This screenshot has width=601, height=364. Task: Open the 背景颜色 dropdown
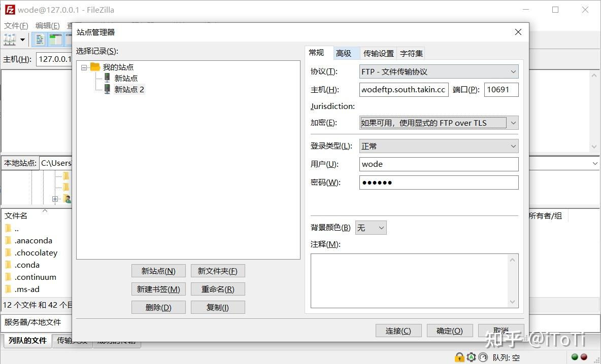[371, 228]
